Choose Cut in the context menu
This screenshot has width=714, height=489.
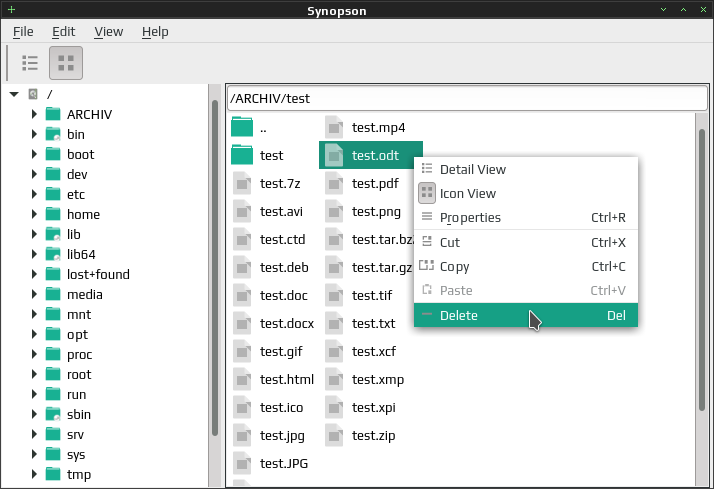pyautogui.click(x=526, y=242)
